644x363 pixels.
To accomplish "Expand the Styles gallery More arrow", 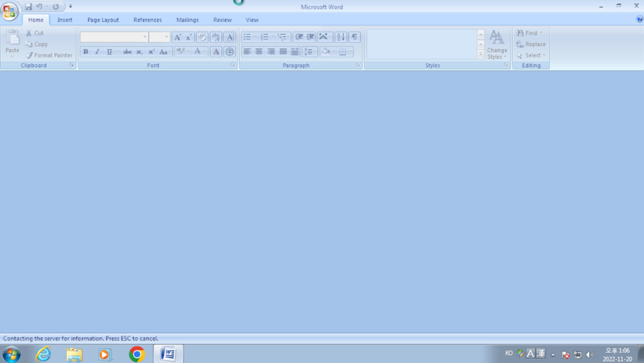I will click(x=480, y=54).
